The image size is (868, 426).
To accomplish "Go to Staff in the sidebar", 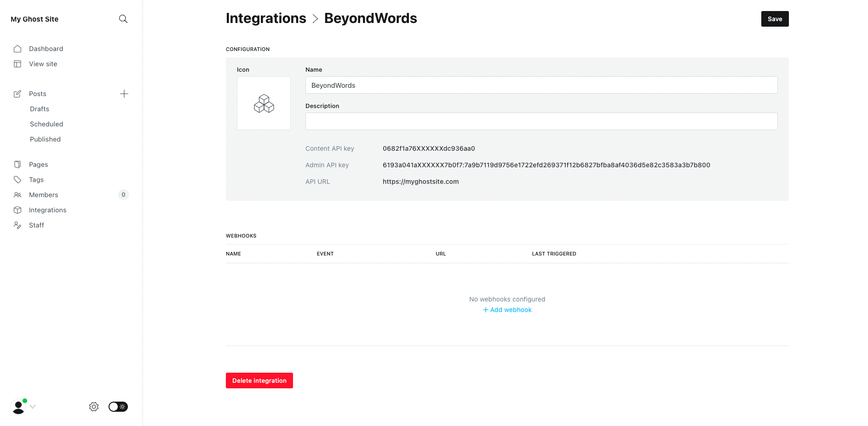I will 36,225.
